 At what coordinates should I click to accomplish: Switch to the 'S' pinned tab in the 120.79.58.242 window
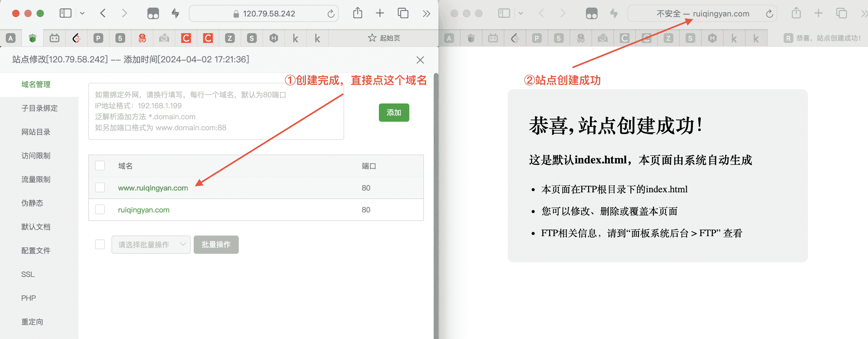(x=252, y=38)
